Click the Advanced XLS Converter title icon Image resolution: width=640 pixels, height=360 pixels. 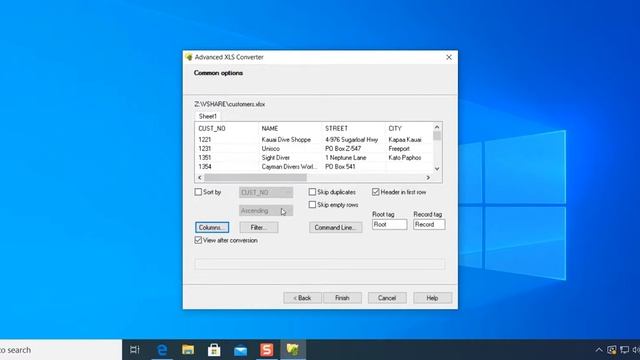(189, 57)
